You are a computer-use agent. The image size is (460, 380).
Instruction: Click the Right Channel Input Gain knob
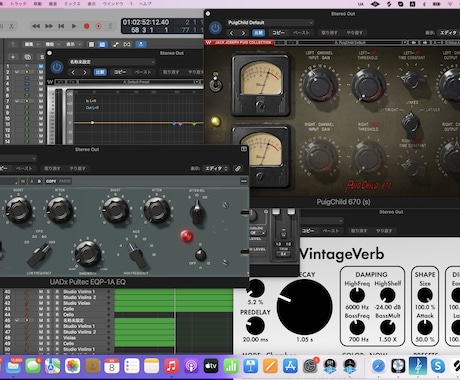pyautogui.click(x=319, y=156)
